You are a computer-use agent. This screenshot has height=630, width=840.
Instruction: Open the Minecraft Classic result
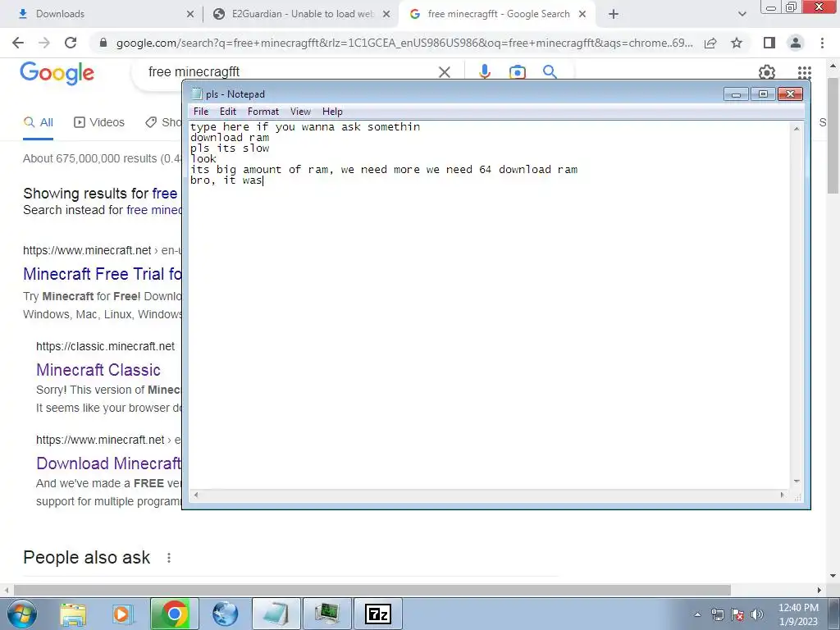pyautogui.click(x=98, y=370)
